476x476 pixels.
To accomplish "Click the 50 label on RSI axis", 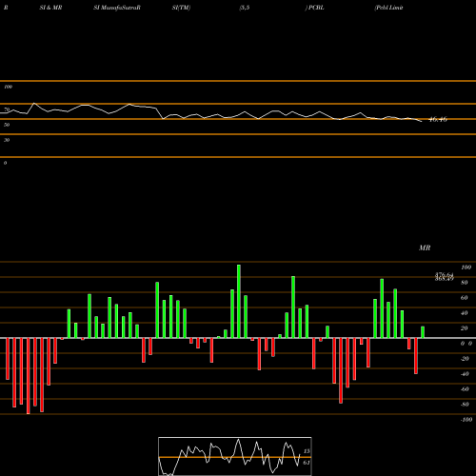I will coord(7,125).
